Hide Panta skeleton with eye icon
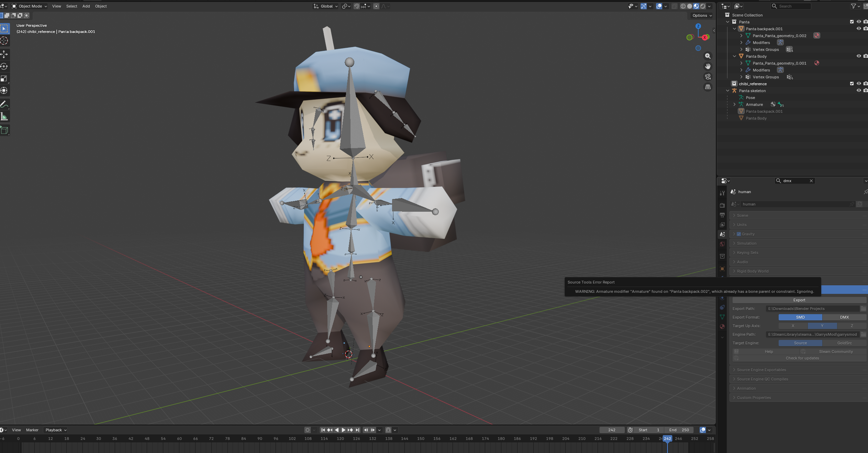The image size is (868, 453). (858, 90)
